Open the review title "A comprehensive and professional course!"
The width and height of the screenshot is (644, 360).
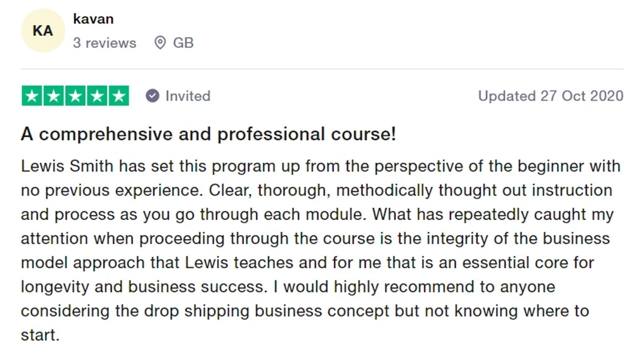208,135
